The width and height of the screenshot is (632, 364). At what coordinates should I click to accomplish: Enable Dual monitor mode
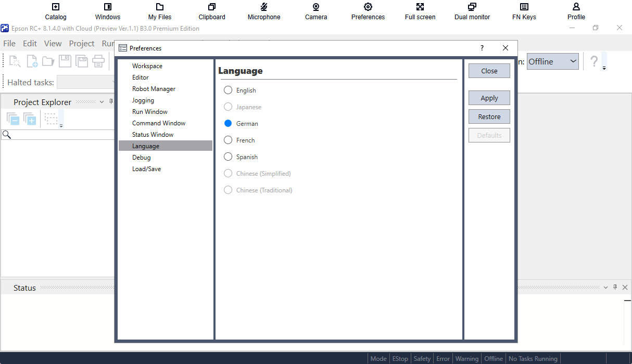click(x=472, y=11)
